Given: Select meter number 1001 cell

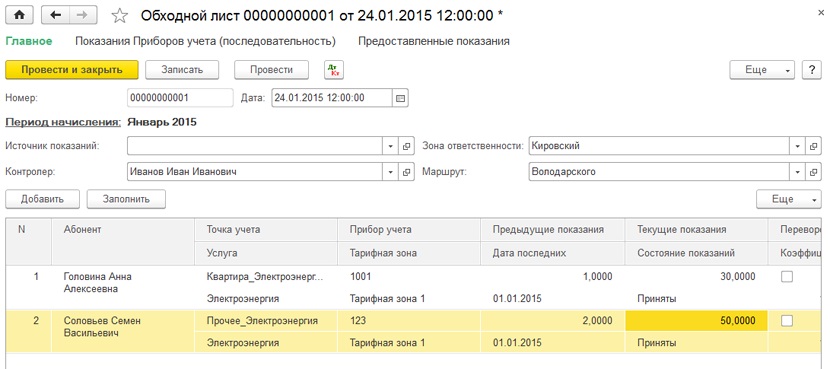Looking at the screenshot, I should coord(409,276).
